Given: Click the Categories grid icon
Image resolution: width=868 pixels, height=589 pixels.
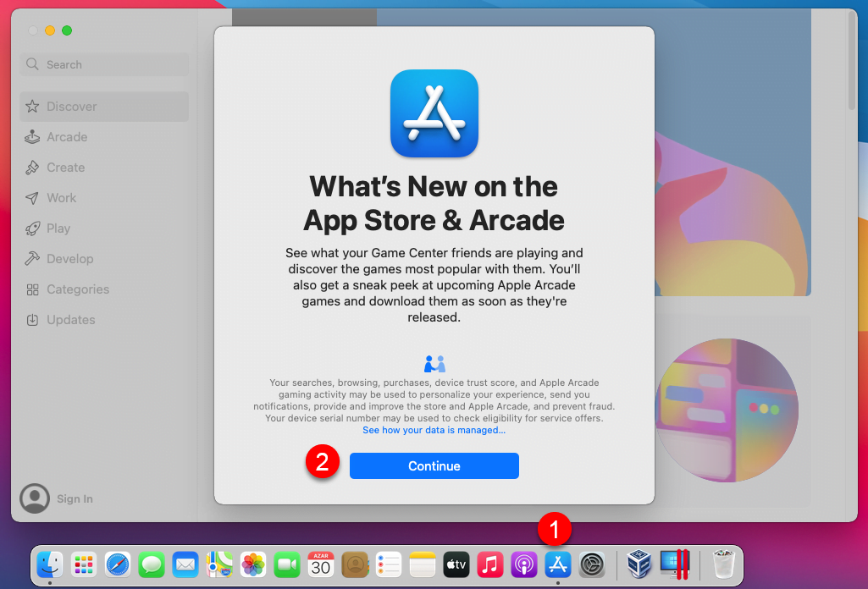Looking at the screenshot, I should tap(33, 289).
